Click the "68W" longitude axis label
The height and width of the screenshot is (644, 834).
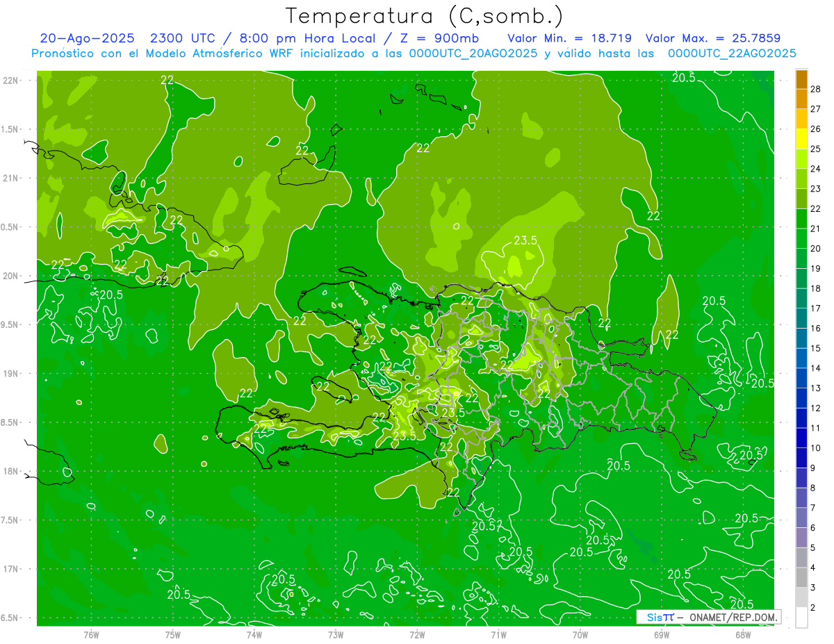tap(743, 634)
